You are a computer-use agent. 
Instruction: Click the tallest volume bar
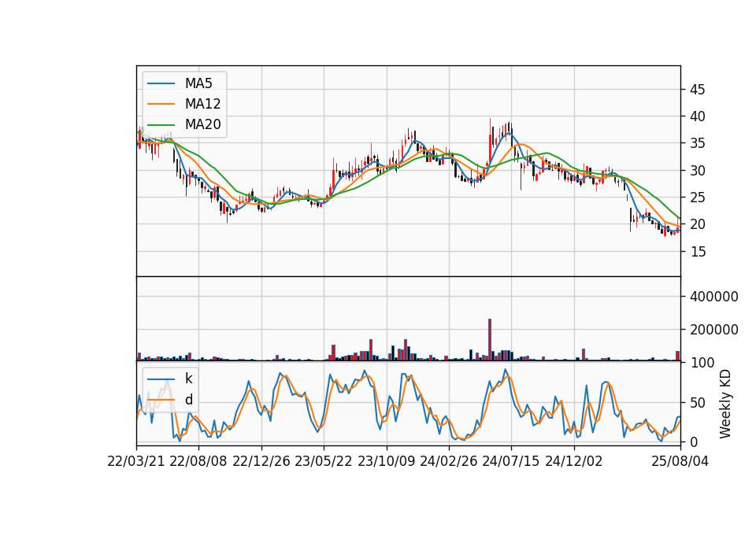490,340
